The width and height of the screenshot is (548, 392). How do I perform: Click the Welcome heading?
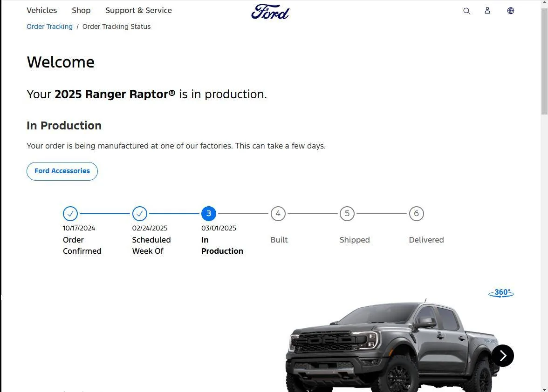pyautogui.click(x=61, y=62)
